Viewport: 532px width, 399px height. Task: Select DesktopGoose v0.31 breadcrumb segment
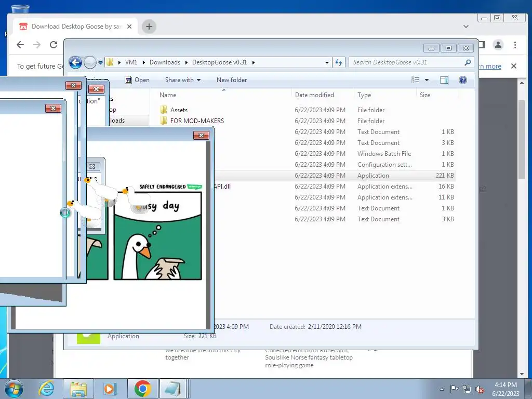click(220, 62)
